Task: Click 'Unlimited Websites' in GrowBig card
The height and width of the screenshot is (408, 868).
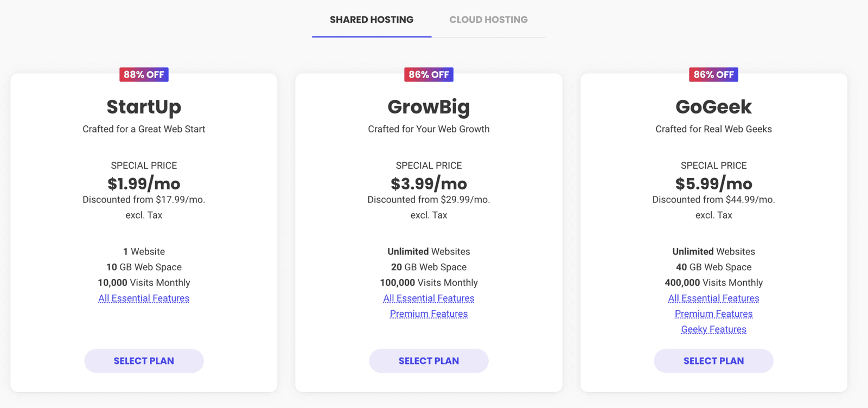Action: pyautogui.click(x=429, y=252)
